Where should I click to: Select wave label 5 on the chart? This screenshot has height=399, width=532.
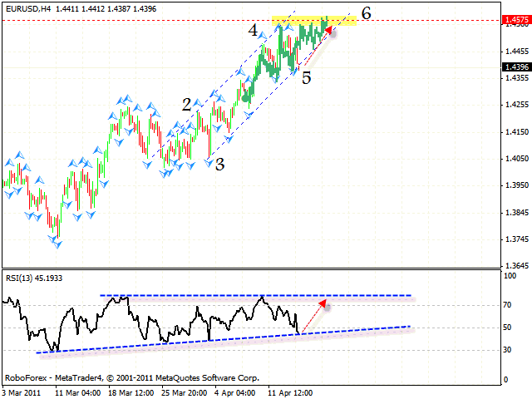(307, 79)
